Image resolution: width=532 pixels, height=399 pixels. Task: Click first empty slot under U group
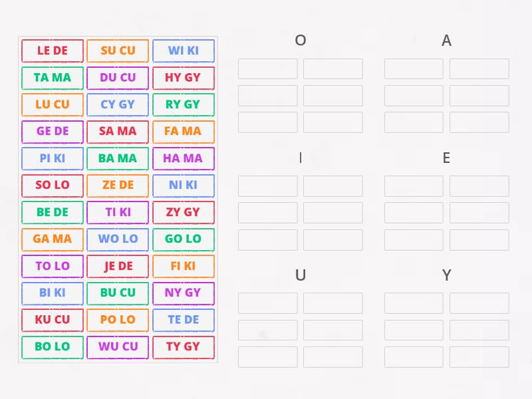(268, 303)
